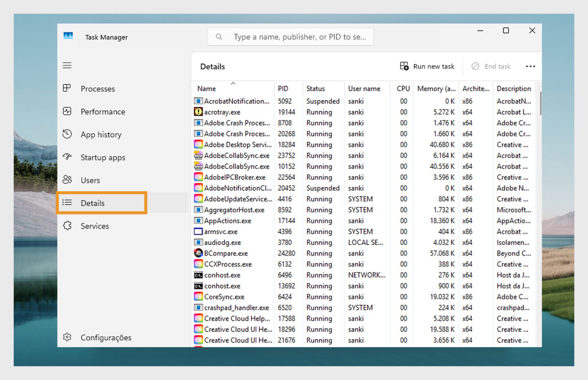
Task: Sort by Name column header
Action: click(206, 89)
